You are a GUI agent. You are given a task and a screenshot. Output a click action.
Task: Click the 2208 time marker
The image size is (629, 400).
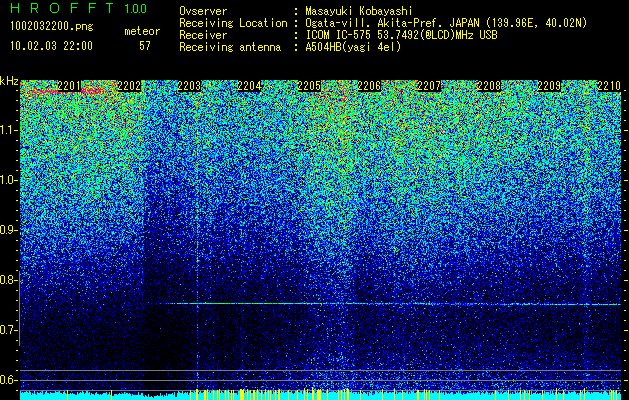pyautogui.click(x=489, y=86)
